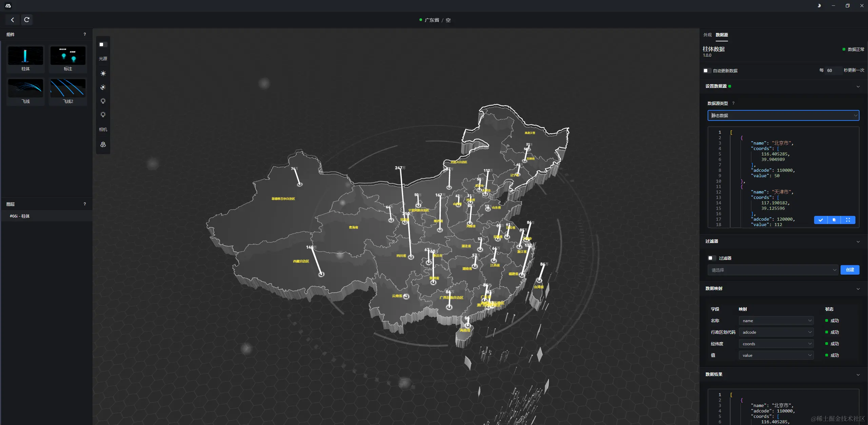Confirm JSON data with checkmark button

tap(821, 220)
